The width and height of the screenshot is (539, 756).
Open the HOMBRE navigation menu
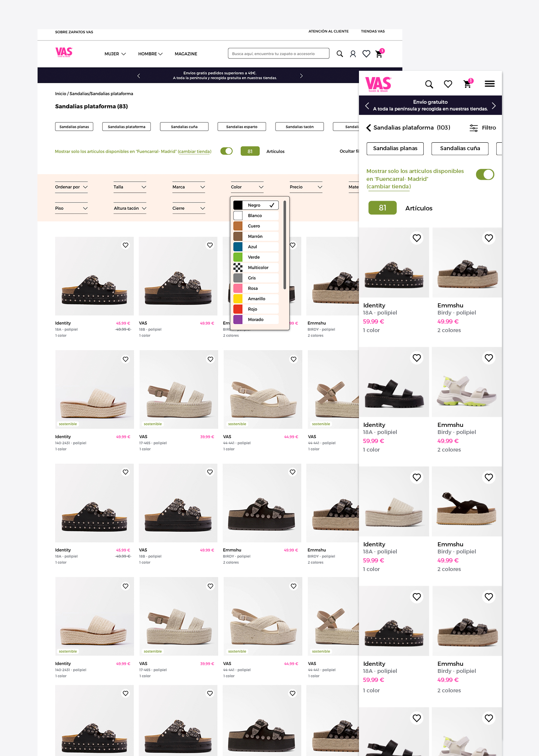pos(150,54)
